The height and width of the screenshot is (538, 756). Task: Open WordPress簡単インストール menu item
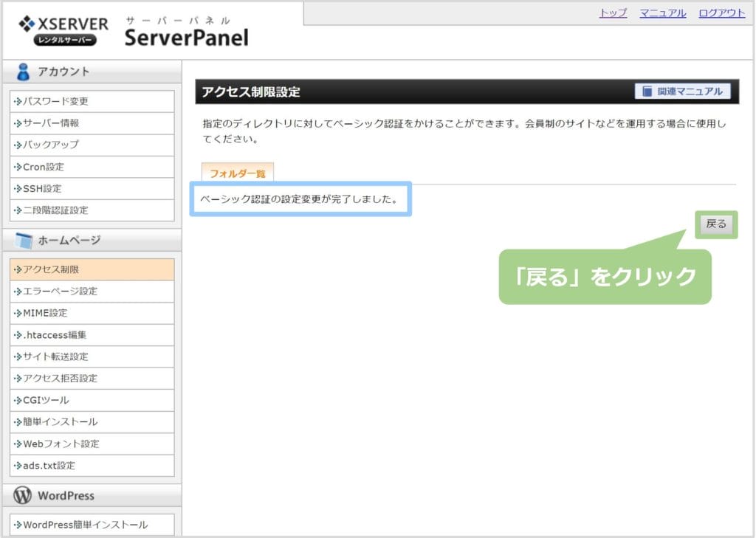[x=85, y=525]
